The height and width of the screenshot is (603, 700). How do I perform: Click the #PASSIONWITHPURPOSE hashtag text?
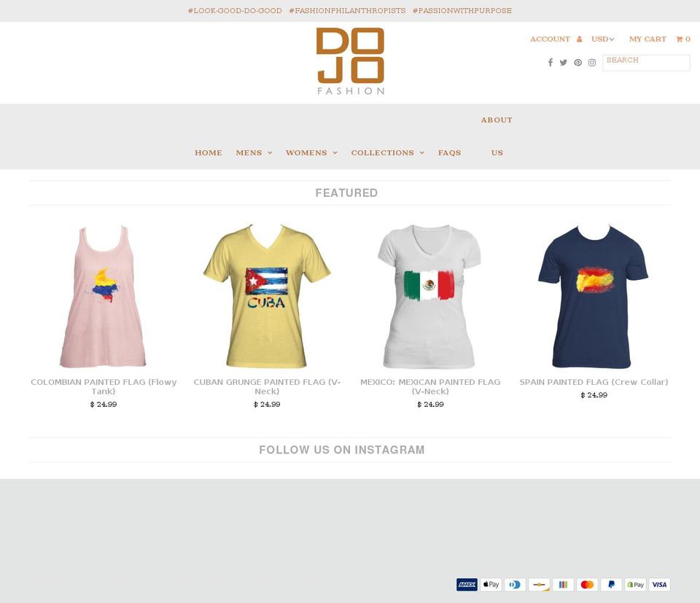click(x=462, y=11)
